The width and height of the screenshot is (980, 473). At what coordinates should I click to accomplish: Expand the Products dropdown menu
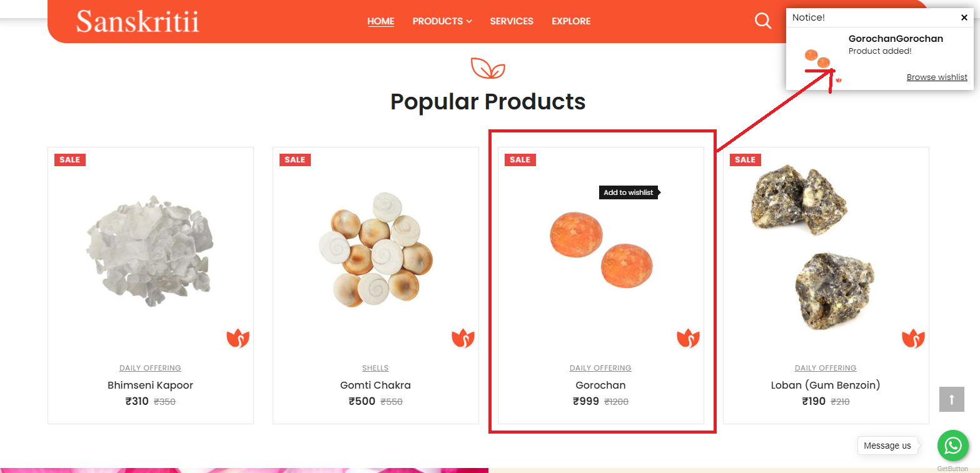click(442, 21)
